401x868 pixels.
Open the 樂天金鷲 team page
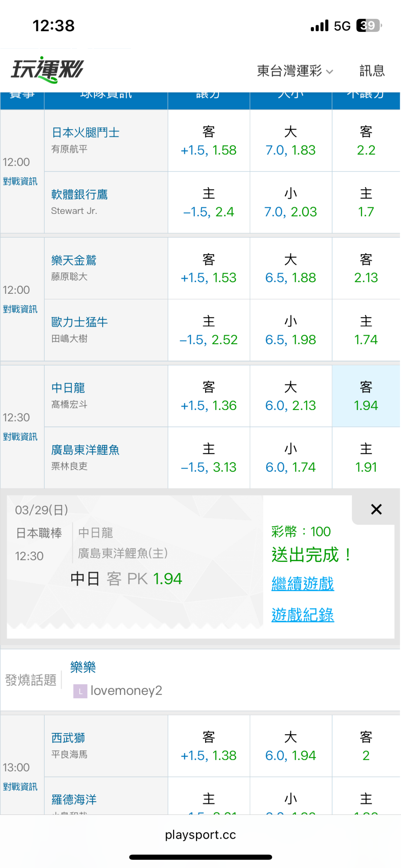point(74,260)
